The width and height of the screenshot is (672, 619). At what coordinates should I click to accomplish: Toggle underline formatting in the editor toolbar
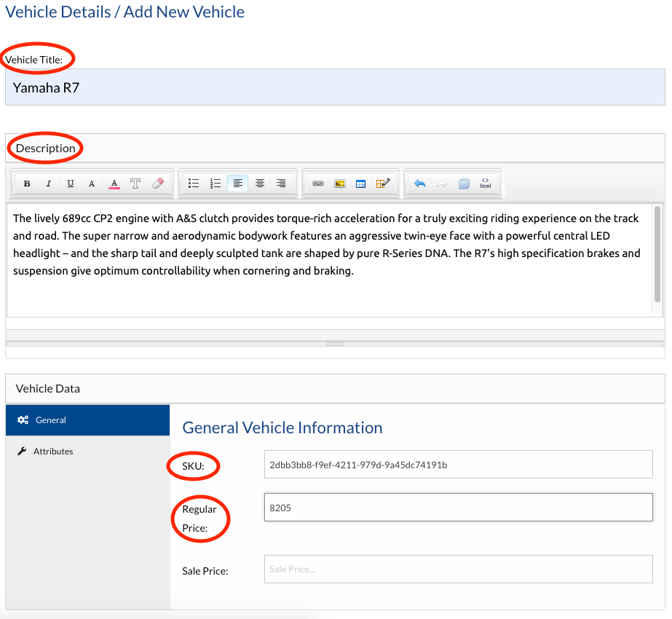(71, 184)
